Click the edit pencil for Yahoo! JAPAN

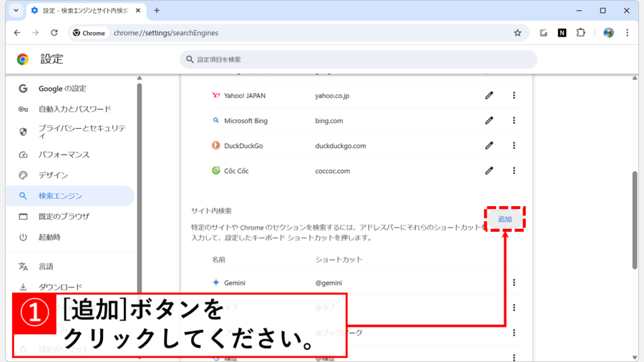coord(489,96)
